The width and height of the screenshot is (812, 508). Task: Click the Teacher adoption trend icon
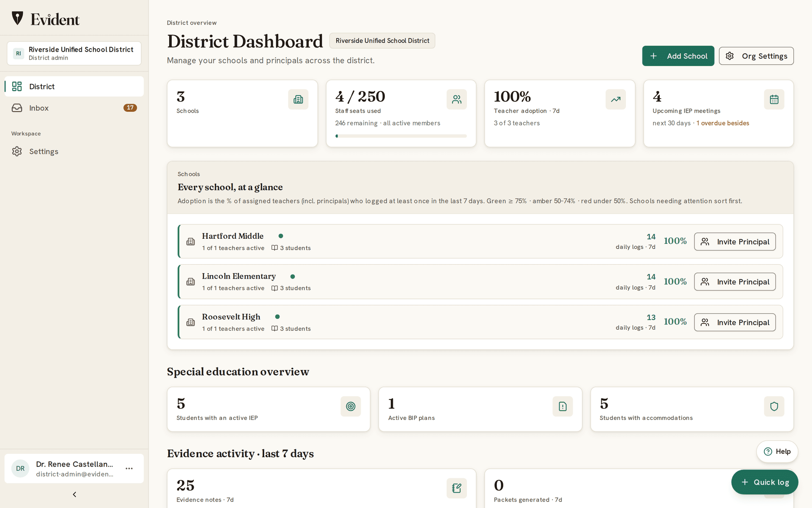tap(616, 99)
